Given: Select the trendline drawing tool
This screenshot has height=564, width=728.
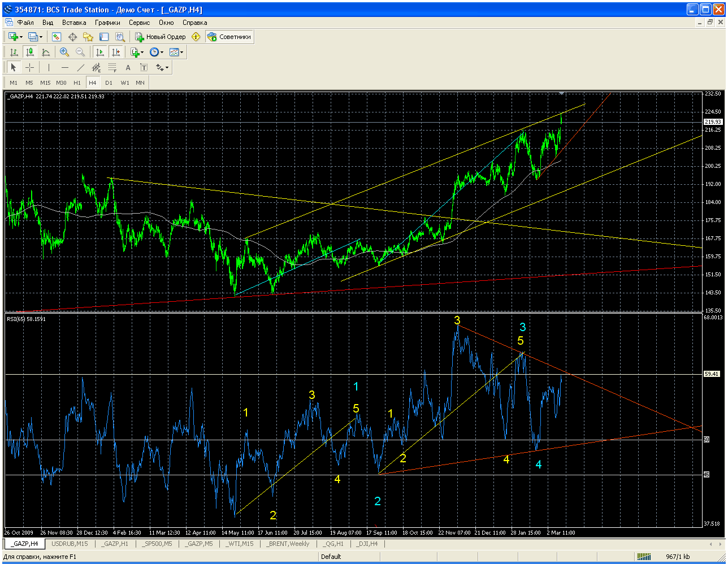Looking at the screenshot, I should tap(80, 67).
